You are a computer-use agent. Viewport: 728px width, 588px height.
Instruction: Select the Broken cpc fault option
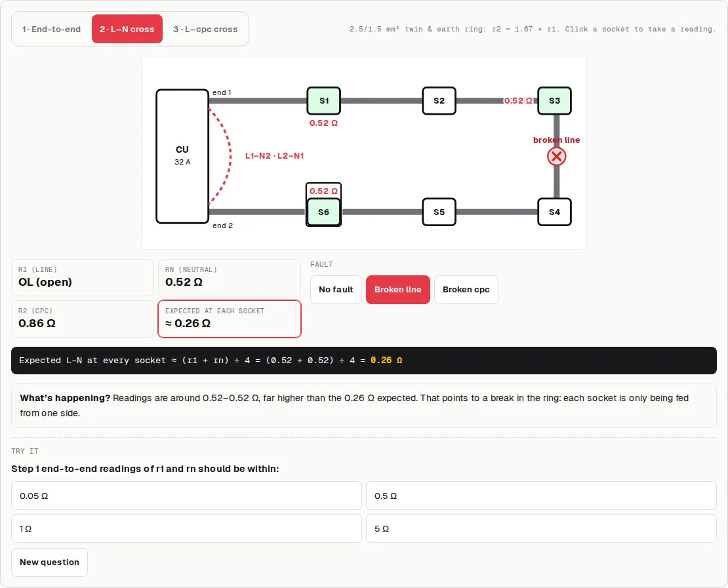(466, 290)
